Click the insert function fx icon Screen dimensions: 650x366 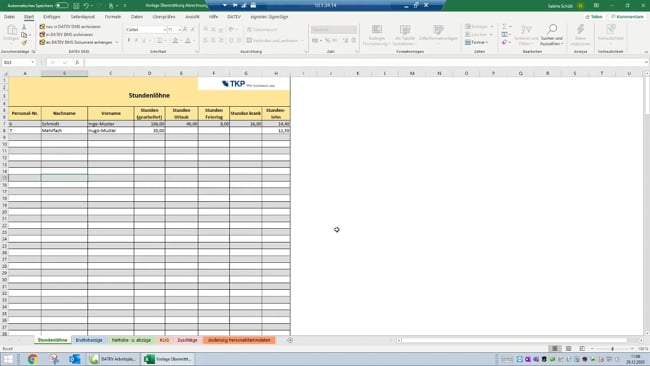(x=77, y=62)
